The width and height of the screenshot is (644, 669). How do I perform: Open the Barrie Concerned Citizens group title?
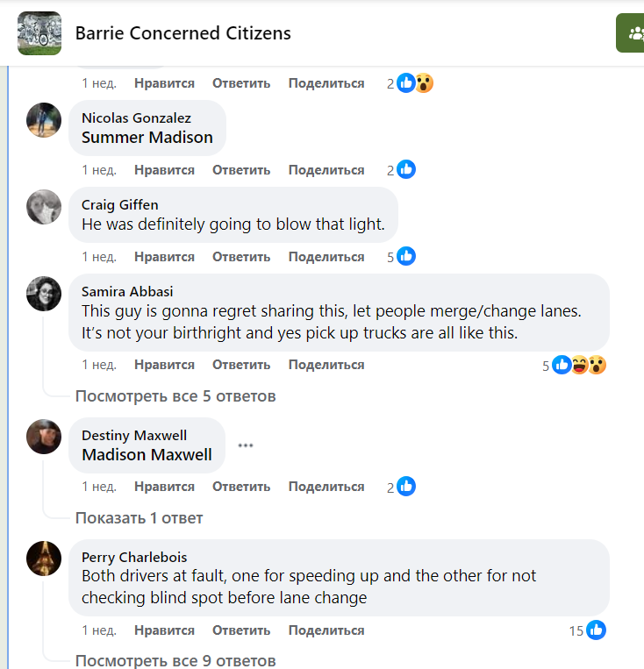(183, 33)
